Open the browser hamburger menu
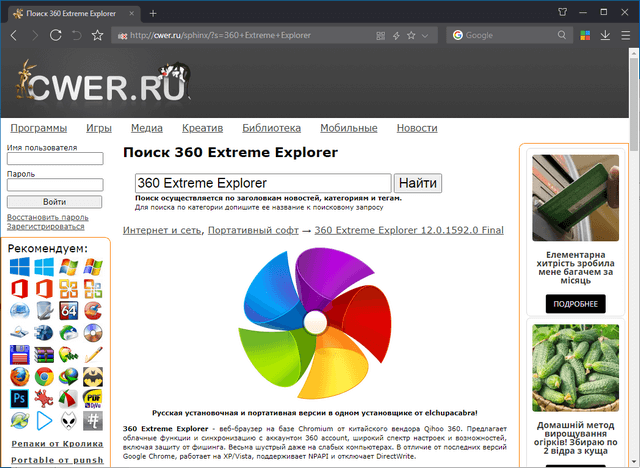Viewport: 640px width, 468px height. pos(625,35)
